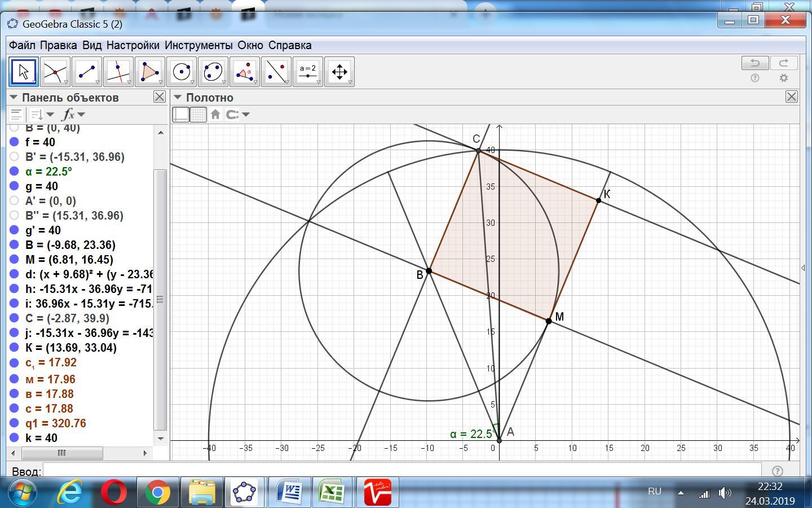The height and width of the screenshot is (508, 812).
Task: Switch RU keyboard language indicator
Action: (655, 491)
